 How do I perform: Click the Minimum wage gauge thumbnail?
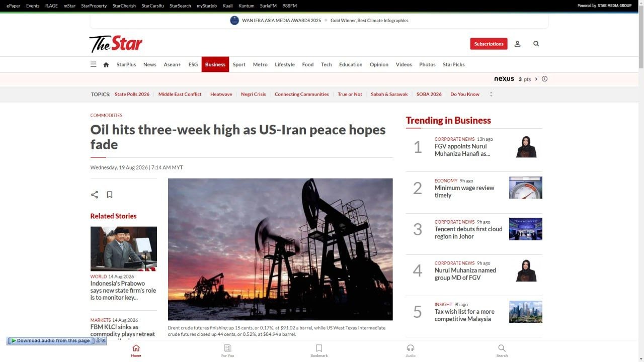point(526,188)
